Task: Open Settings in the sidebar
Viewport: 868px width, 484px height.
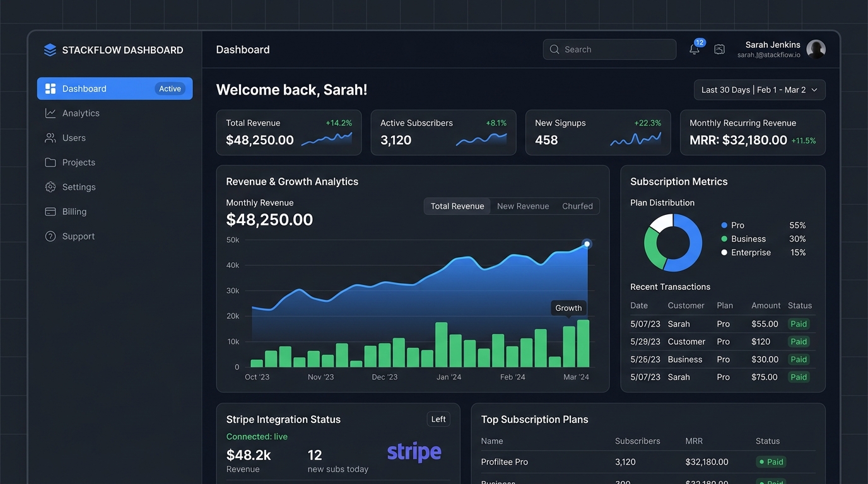Action: [115, 187]
